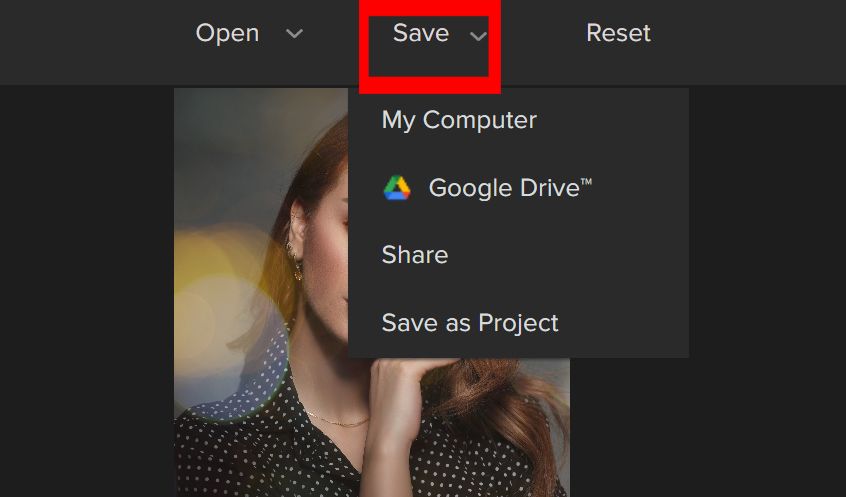846x497 pixels.
Task: Click the Save button label
Action: coord(421,33)
